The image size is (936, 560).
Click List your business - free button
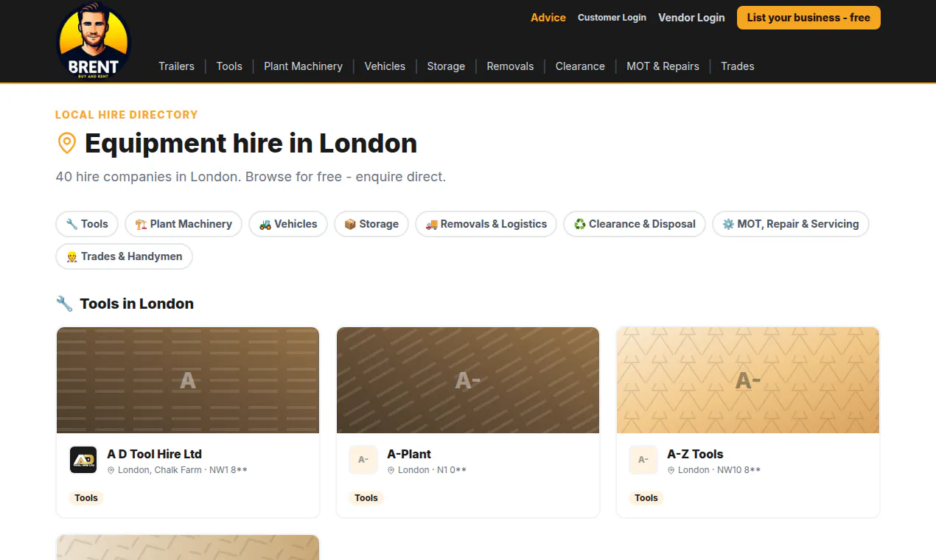coord(808,18)
